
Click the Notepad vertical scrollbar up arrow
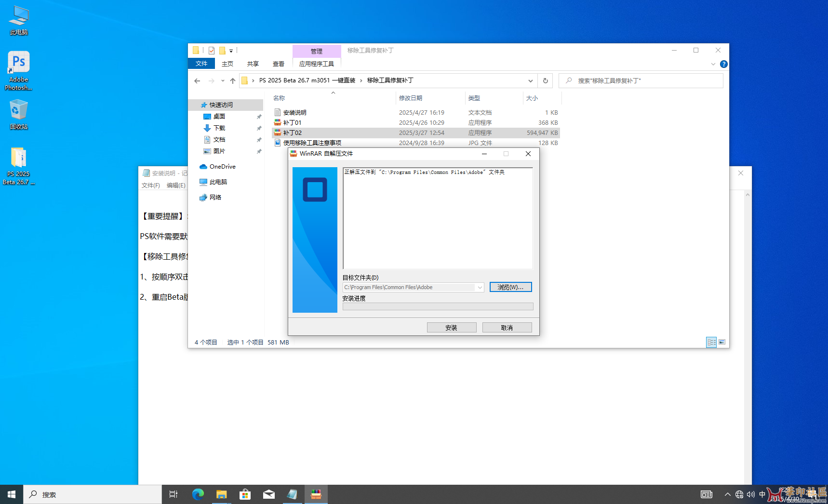pyautogui.click(x=748, y=195)
